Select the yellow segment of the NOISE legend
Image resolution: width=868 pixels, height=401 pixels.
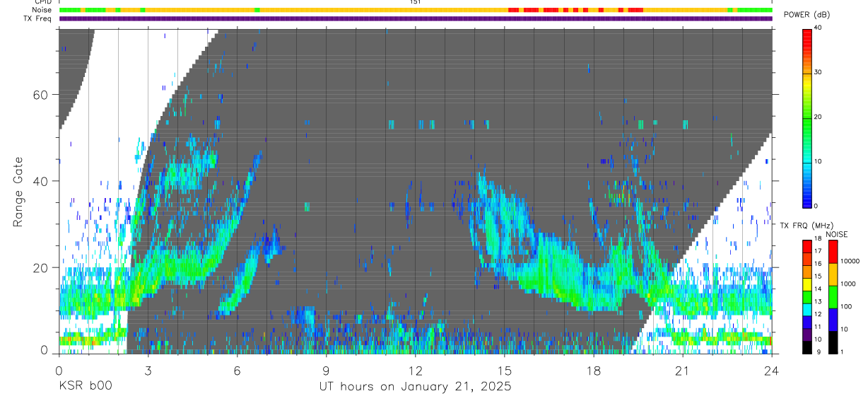click(x=833, y=274)
